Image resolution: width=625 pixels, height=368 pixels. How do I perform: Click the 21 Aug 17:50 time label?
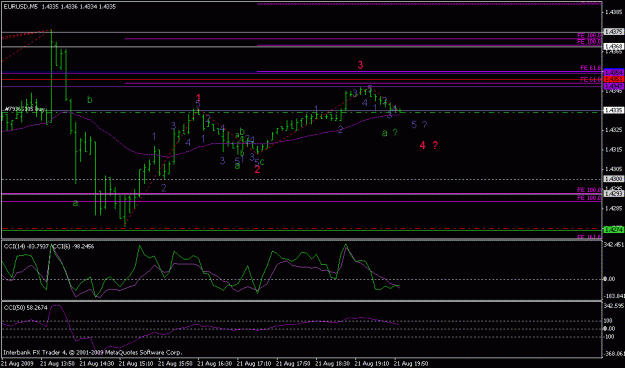(293, 364)
